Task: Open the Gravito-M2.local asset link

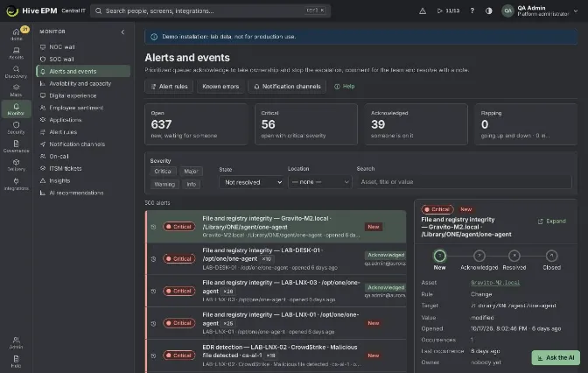Action: [495, 283]
